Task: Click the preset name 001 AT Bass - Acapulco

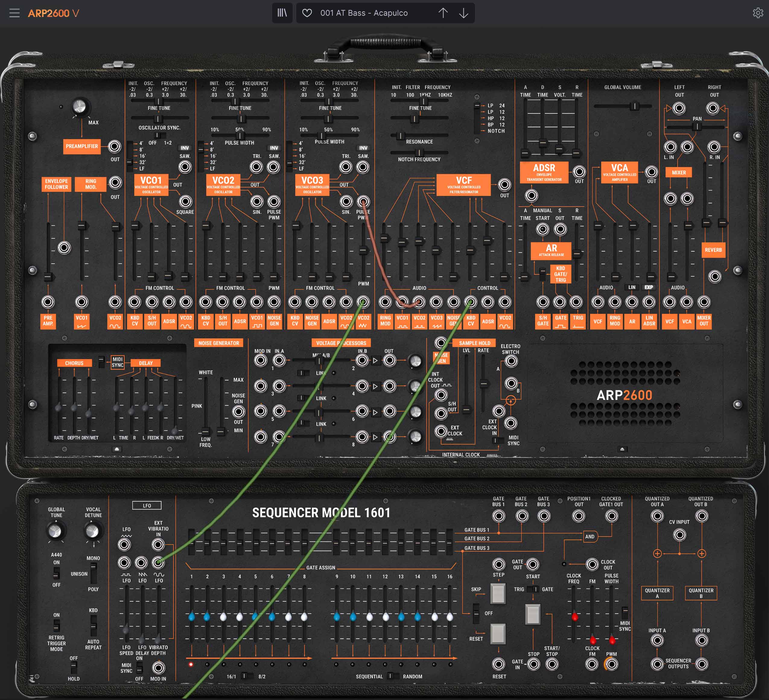Action: (x=364, y=13)
